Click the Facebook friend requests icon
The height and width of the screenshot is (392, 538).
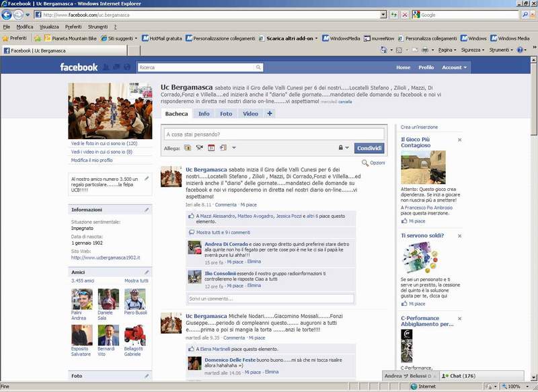click(x=106, y=67)
